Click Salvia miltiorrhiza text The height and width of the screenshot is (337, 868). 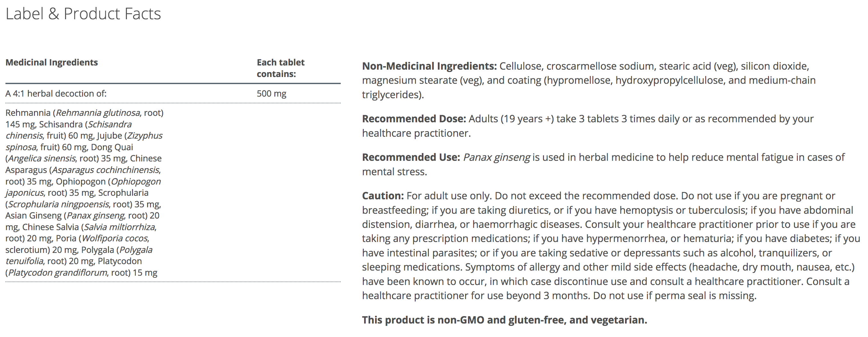click(119, 227)
